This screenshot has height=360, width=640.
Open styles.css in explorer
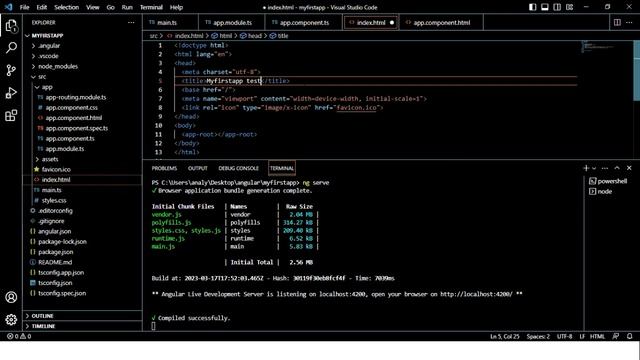point(83,200)
